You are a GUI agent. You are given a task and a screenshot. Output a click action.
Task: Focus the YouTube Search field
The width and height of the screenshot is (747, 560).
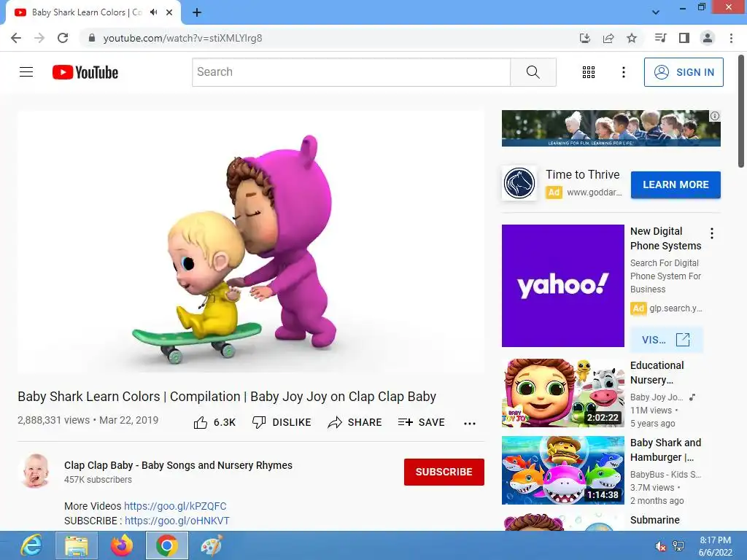351,72
